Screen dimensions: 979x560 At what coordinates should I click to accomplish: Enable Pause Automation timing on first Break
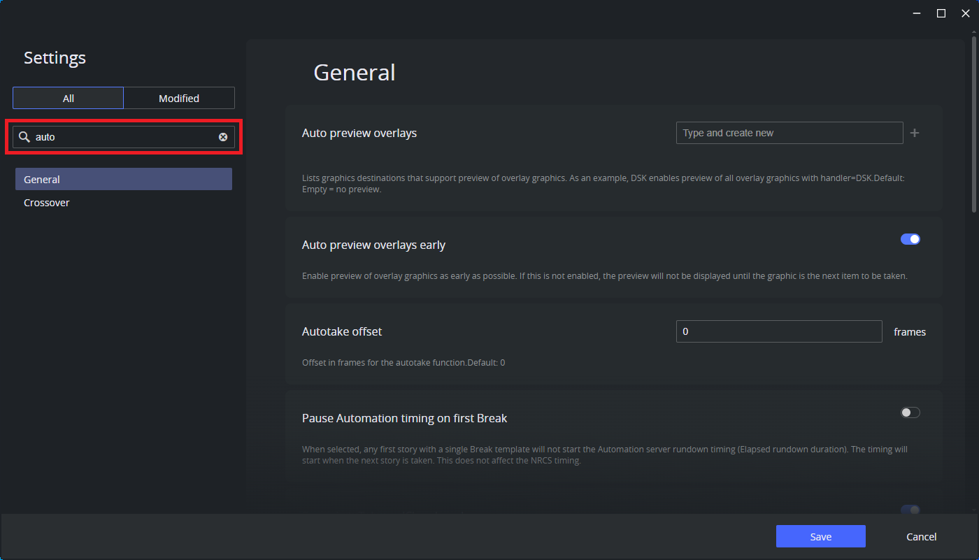[x=910, y=412]
